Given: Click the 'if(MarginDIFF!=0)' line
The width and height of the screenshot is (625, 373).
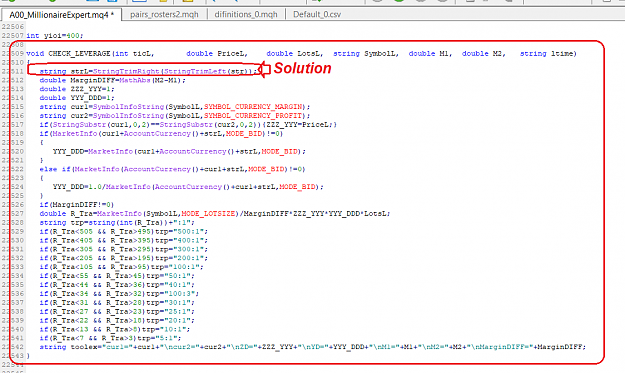Looking at the screenshot, I should [77, 204].
